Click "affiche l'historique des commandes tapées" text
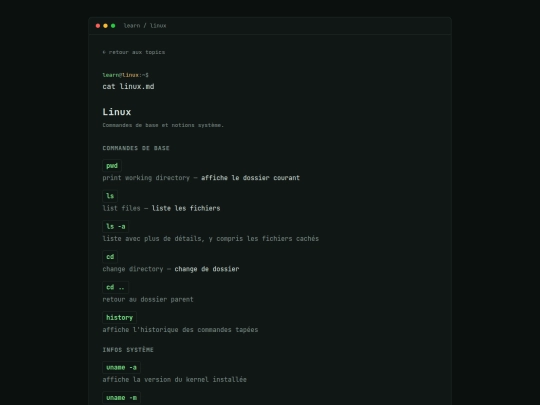 coord(180,330)
